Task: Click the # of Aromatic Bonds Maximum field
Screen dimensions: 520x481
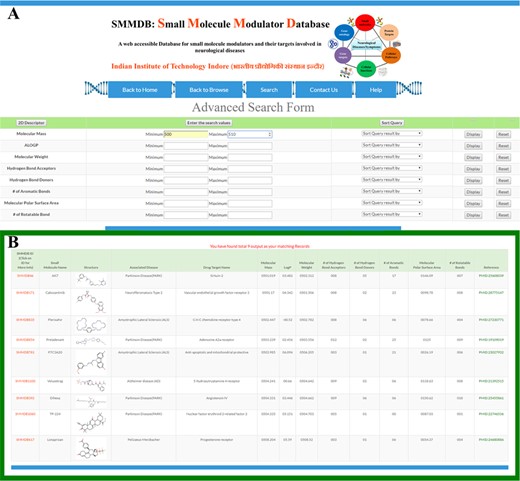Action: coord(250,192)
